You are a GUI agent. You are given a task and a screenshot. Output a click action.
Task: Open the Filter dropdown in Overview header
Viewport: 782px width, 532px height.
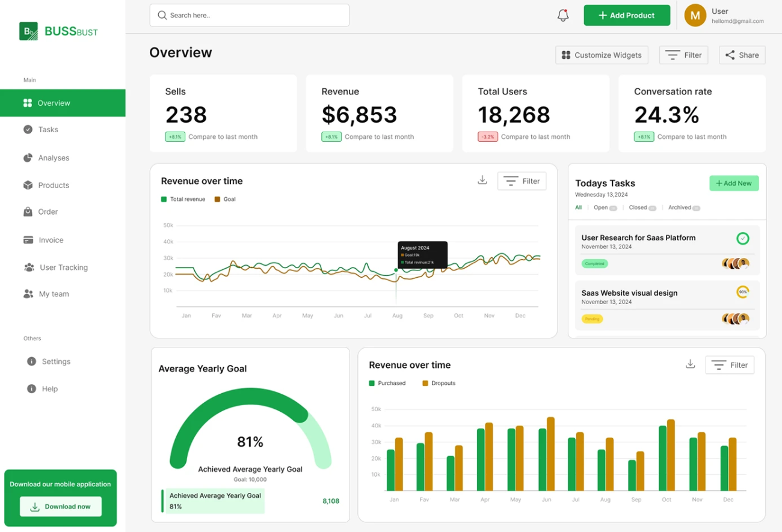(x=683, y=55)
